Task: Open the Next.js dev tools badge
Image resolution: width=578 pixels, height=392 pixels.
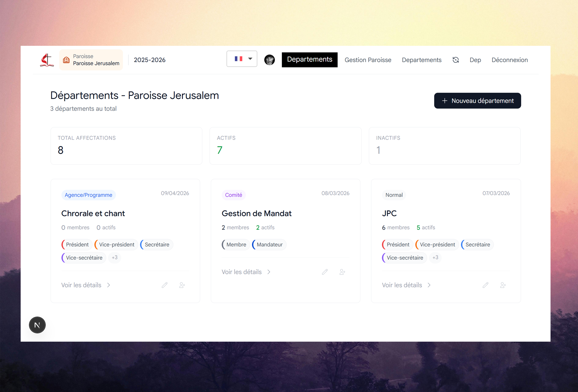Action: [x=37, y=325]
